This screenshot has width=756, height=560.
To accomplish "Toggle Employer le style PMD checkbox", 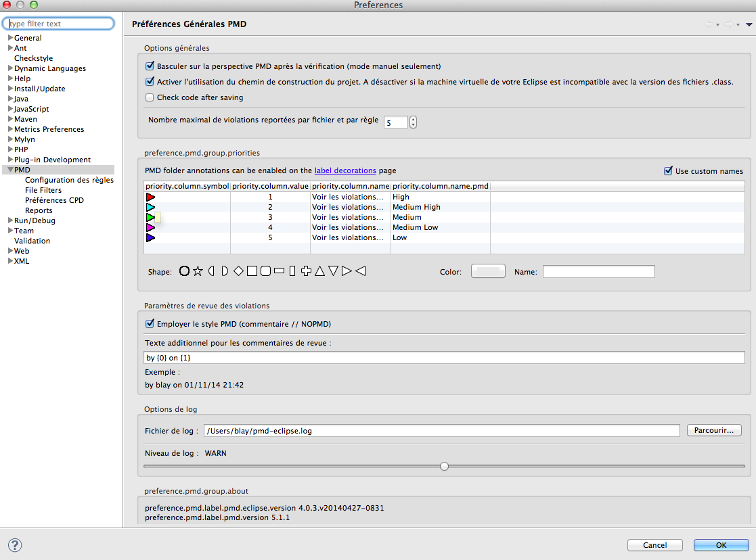I will [150, 324].
